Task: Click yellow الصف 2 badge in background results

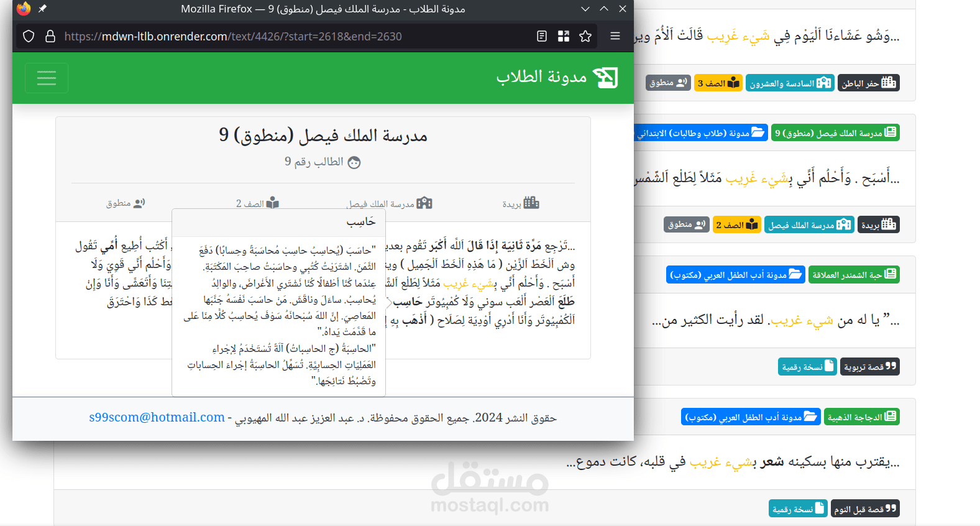Action: click(736, 224)
